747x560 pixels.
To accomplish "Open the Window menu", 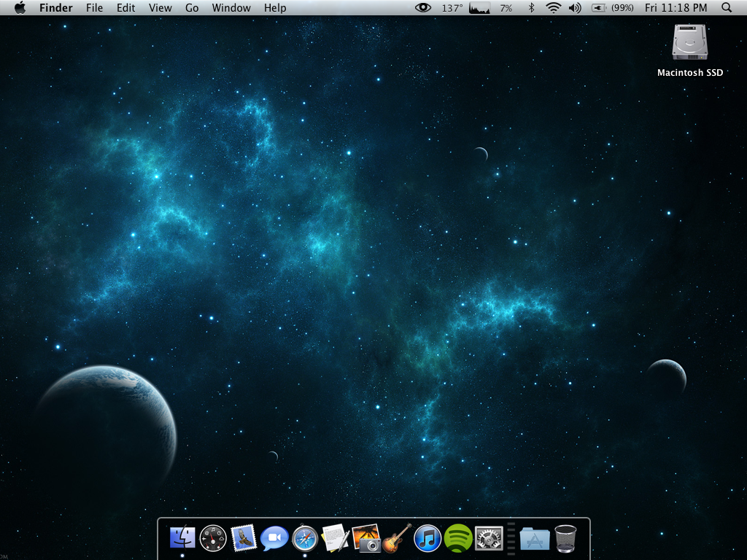I will [231, 7].
